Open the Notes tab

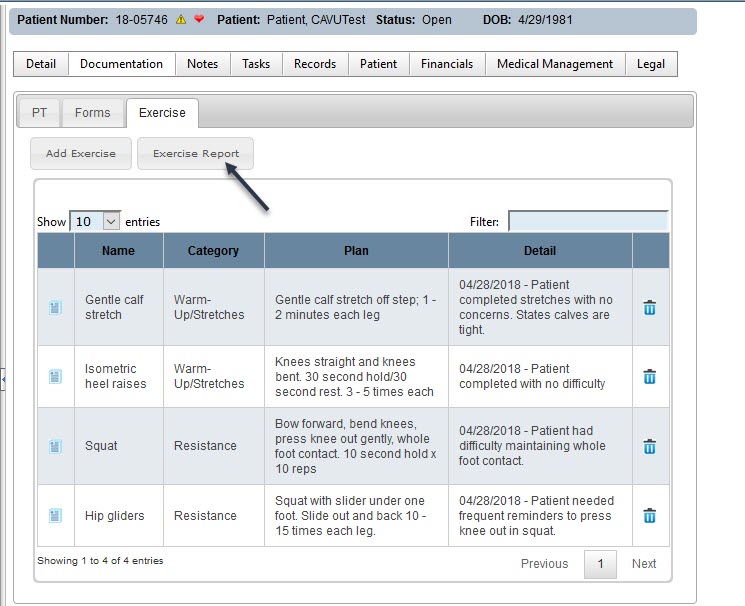[202, 64]
